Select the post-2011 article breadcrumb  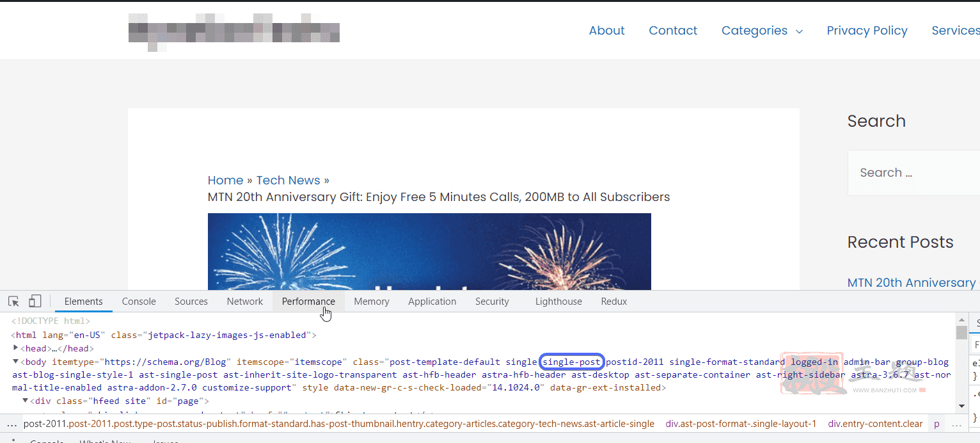(339, 424)
